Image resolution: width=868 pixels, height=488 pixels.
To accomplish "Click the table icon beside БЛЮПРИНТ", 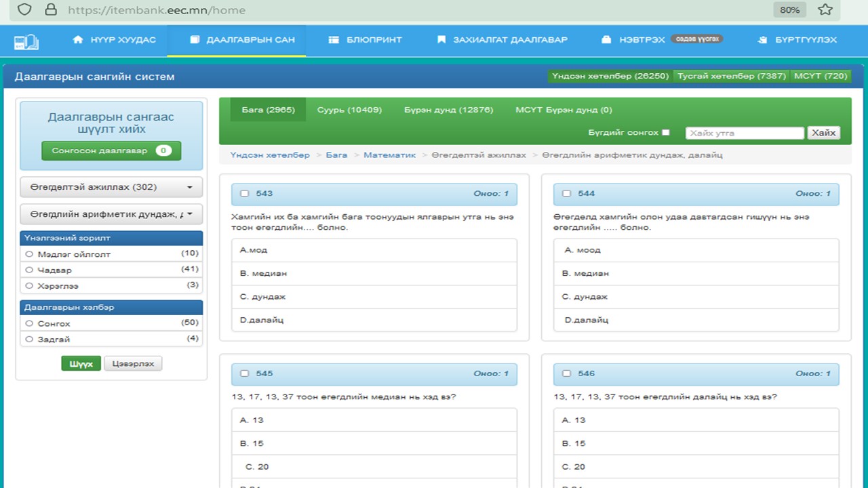I will point(334,40).
